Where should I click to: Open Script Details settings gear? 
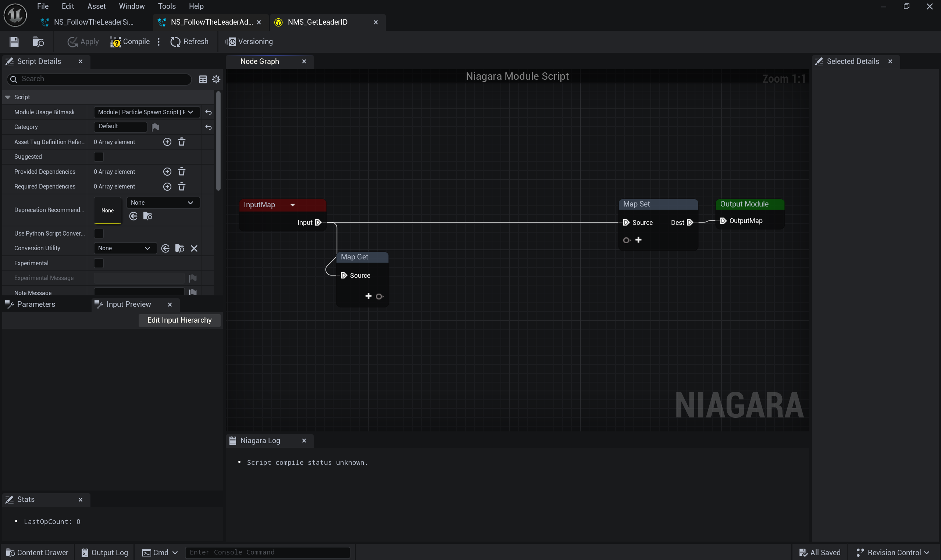point(216,79)
